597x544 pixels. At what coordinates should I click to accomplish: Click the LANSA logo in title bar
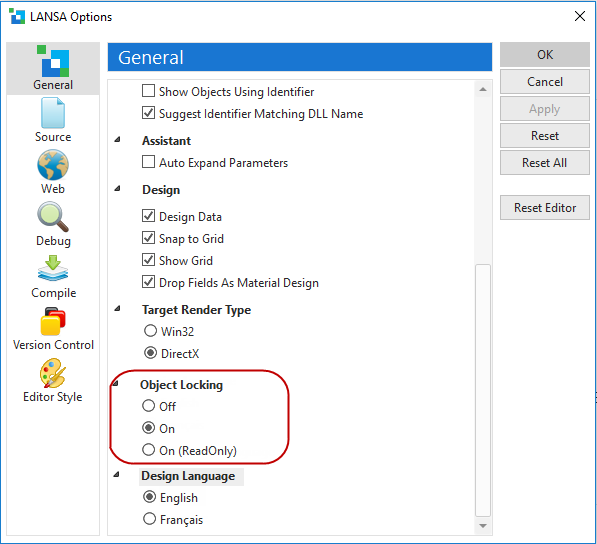click(x=17, y=16)
